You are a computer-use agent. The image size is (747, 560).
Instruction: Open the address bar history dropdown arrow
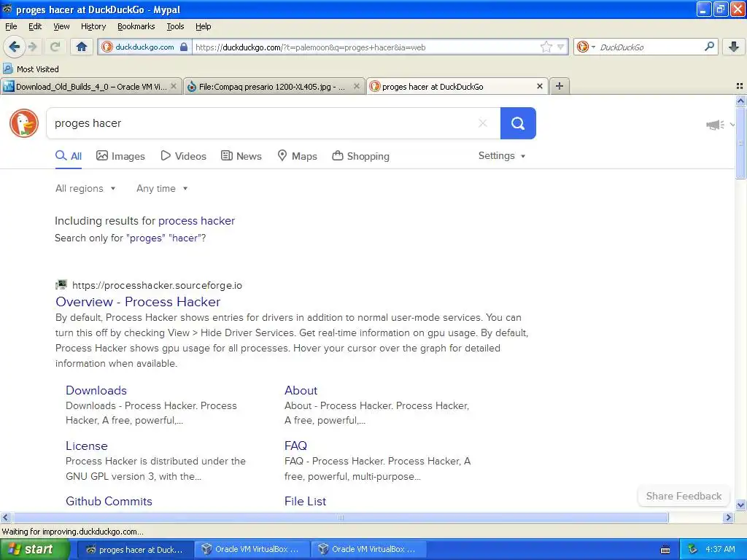coord(561,47)
